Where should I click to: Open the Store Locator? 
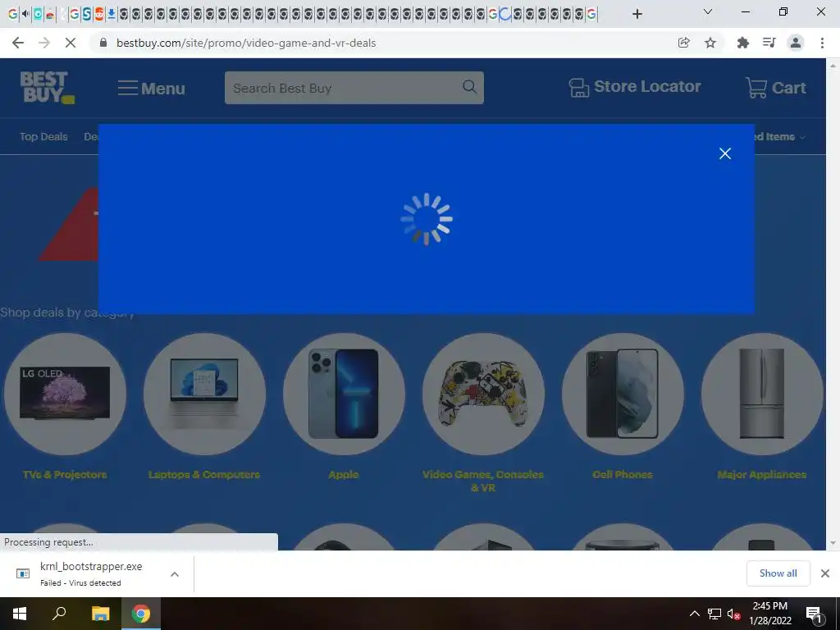pos(635,87)
